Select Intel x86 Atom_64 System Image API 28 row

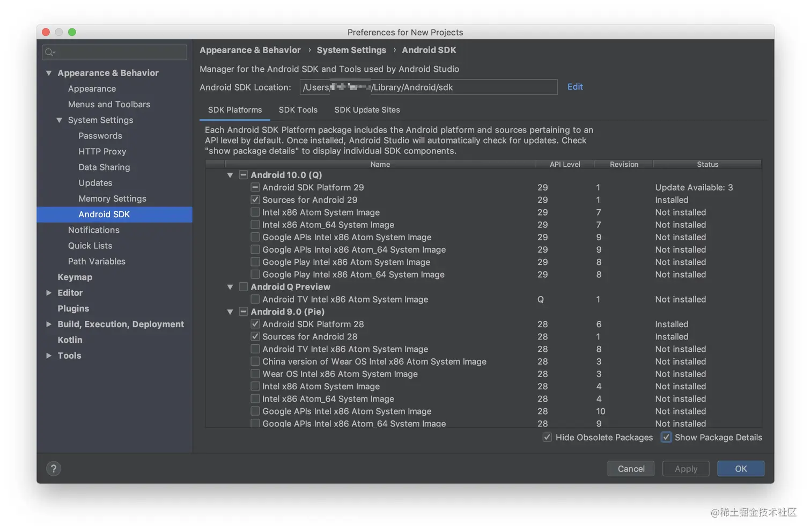(483, 398)
